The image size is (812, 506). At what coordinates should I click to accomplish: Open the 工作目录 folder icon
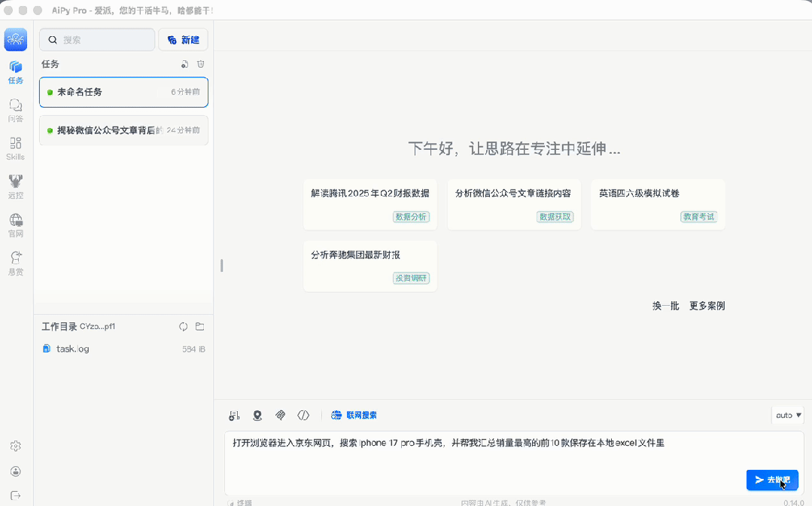200,326
